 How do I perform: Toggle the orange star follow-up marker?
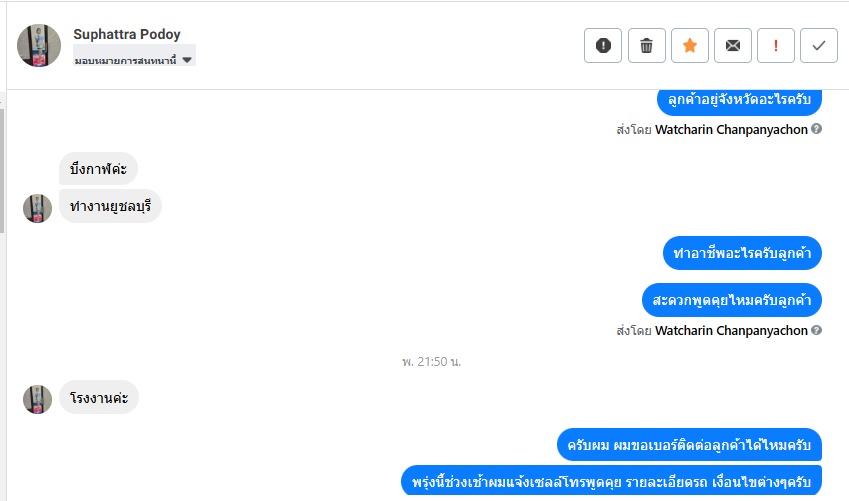(690, 45)
